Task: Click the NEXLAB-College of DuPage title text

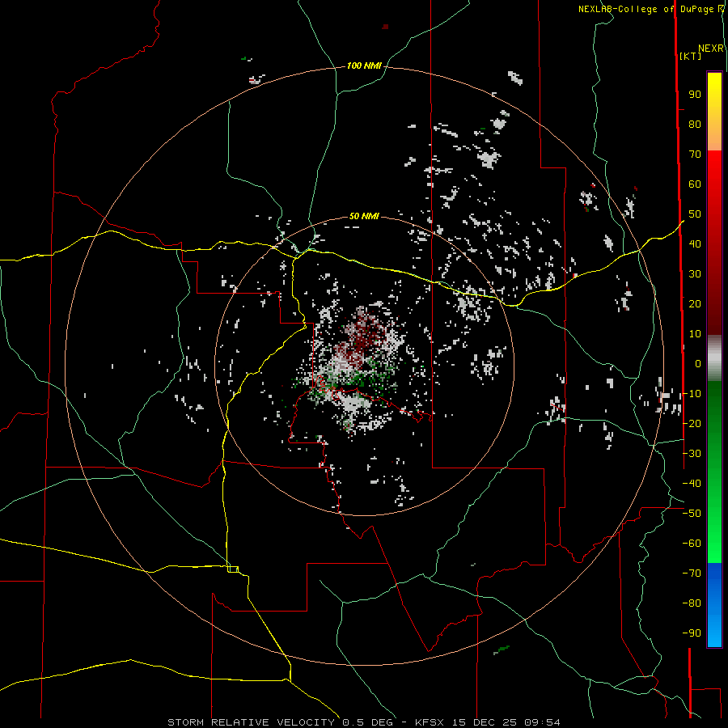Action: 648,9
